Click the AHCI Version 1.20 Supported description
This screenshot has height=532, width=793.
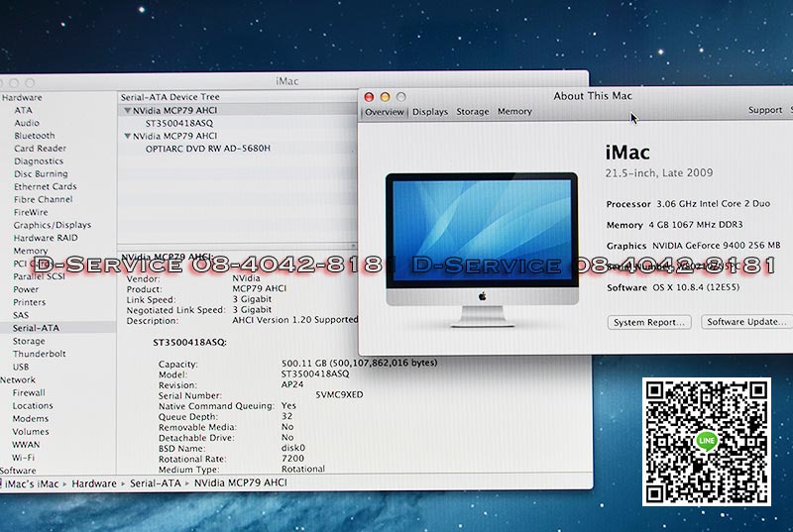tap(294, 320)
